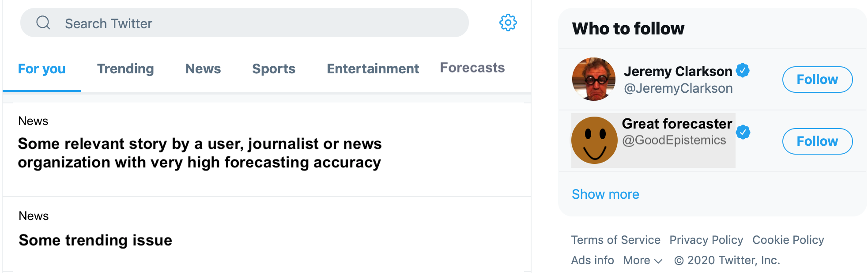Show more follow suggestions

605,194
